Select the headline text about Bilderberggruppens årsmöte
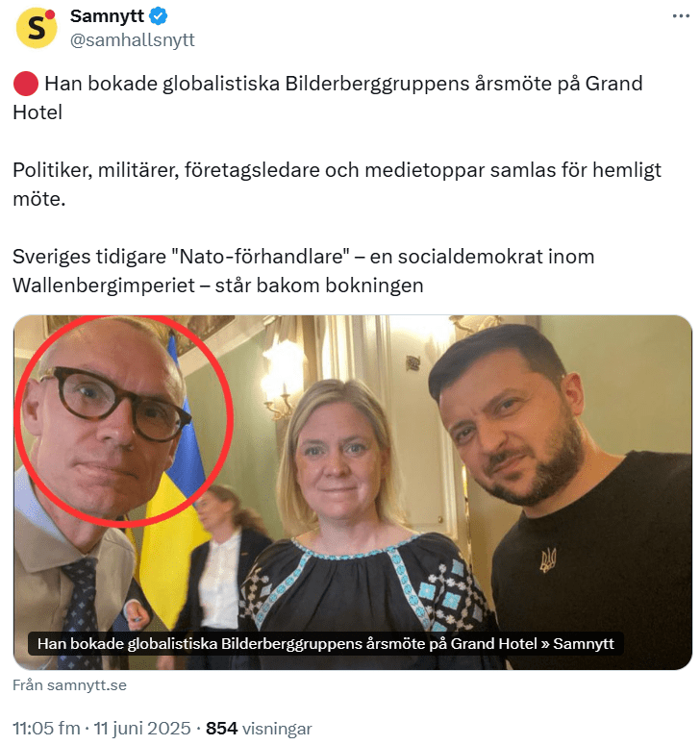The image size is (700, 745). 328,98
